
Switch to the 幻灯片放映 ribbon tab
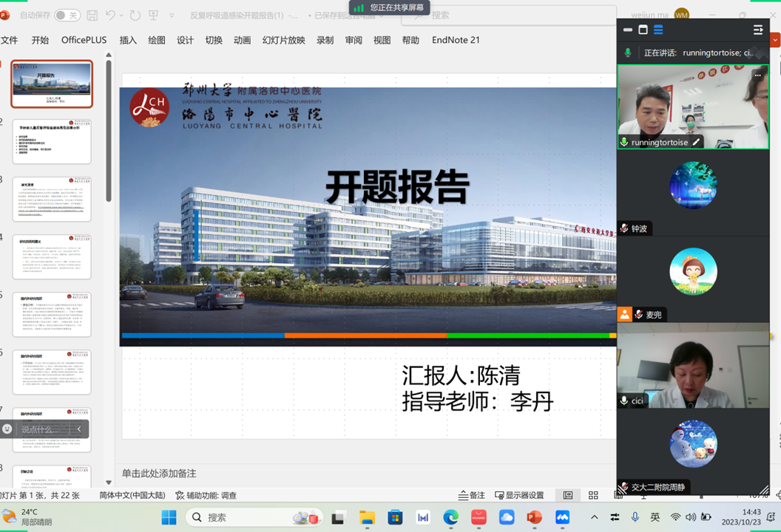(283, 40)
